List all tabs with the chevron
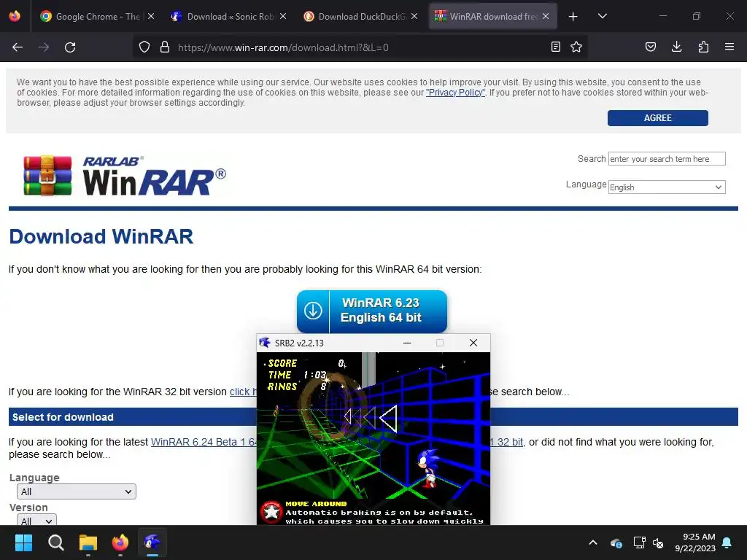This screenshot has height=560, width=747. pyautogui.click(x=602, y=16)
